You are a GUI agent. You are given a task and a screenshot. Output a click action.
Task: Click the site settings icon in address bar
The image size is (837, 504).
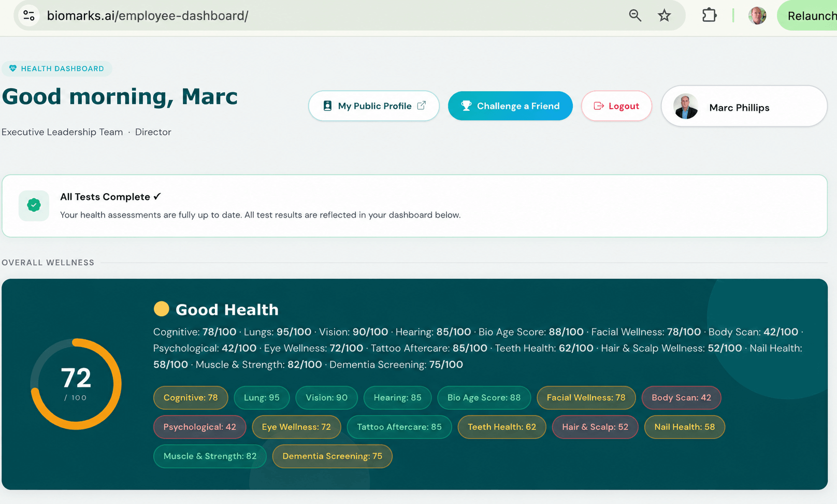click(29, 16)
